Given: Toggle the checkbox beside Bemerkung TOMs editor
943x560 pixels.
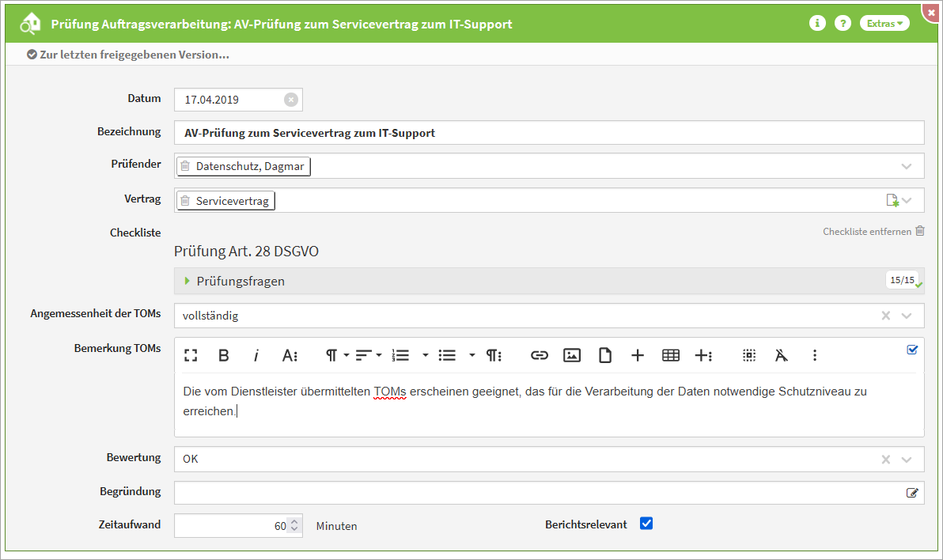Looking at the screenshot, I should pos(912,349).
